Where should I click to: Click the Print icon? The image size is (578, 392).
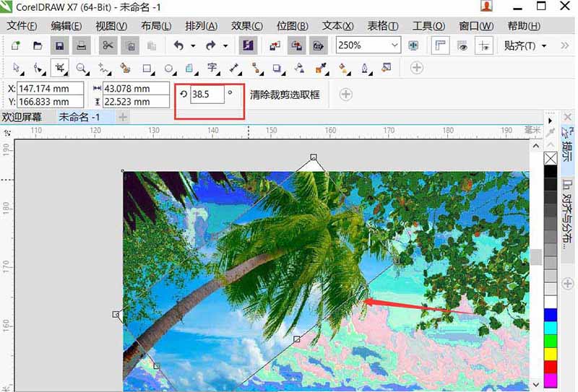coord(81,45)
